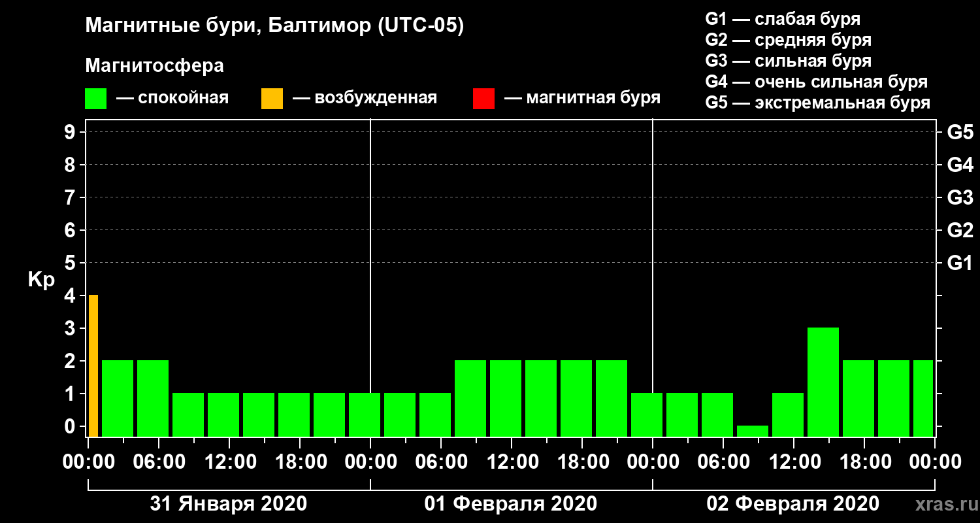
Task: Select the shortest green bar at Kp 0
Action: pos(753,431)
